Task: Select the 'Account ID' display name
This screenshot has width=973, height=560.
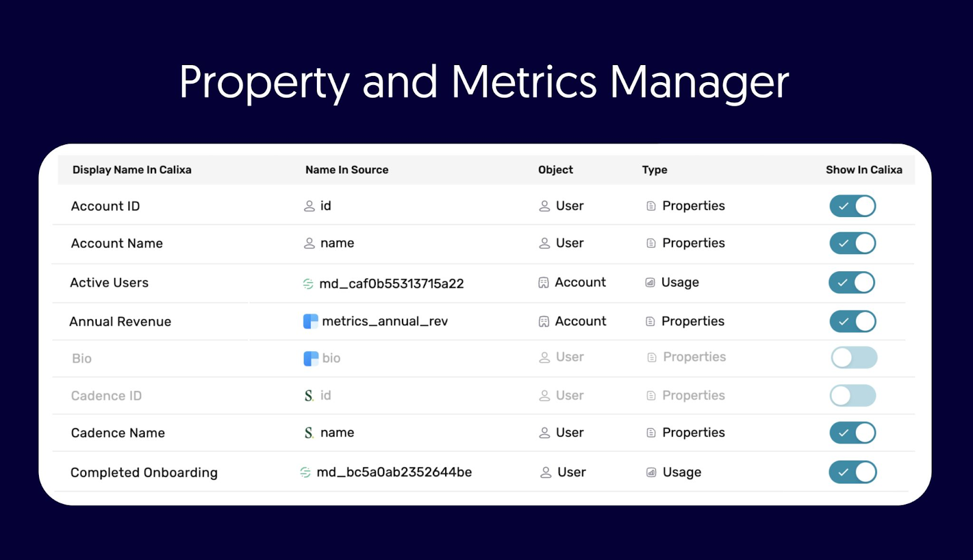Action: click(x=105, y=206)
